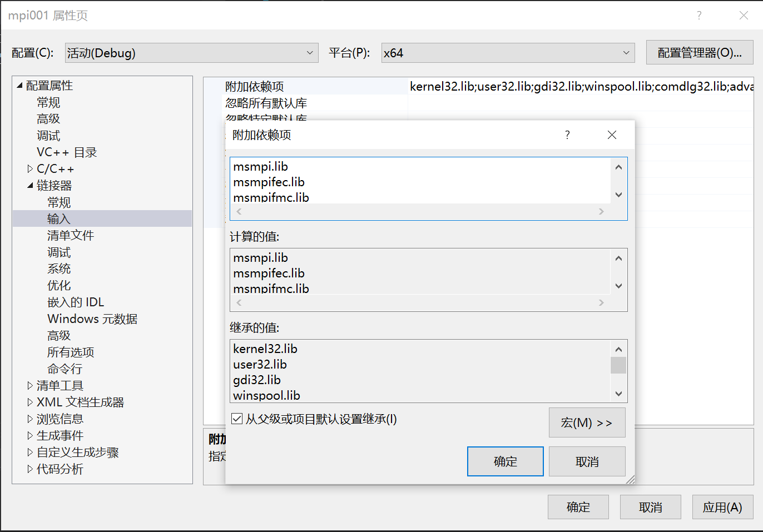Click the 应用(A) button
Image resolution: width=763 pixels, height=532 pixels.
[x=722, y=506]
